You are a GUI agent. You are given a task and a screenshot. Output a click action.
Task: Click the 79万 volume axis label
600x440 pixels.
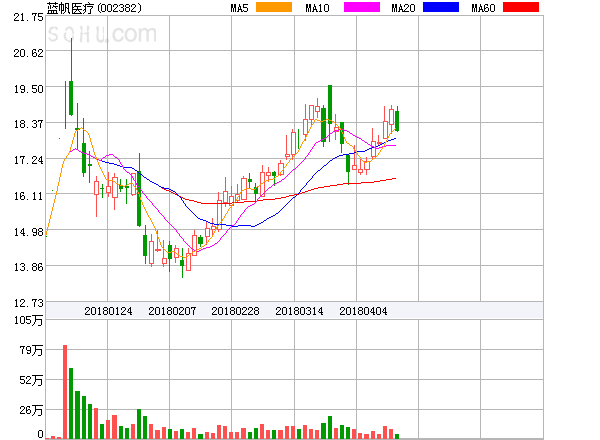[x=31, y=350]
